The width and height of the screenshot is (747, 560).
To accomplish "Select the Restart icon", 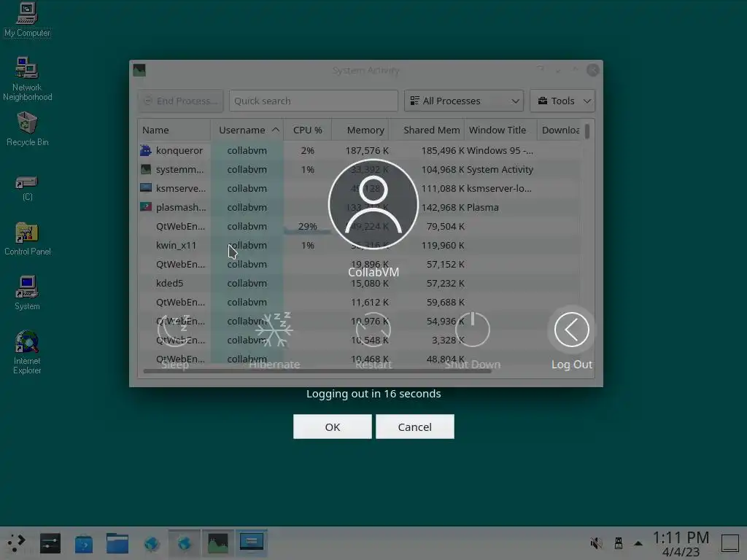I will click(x=373, y=330).
